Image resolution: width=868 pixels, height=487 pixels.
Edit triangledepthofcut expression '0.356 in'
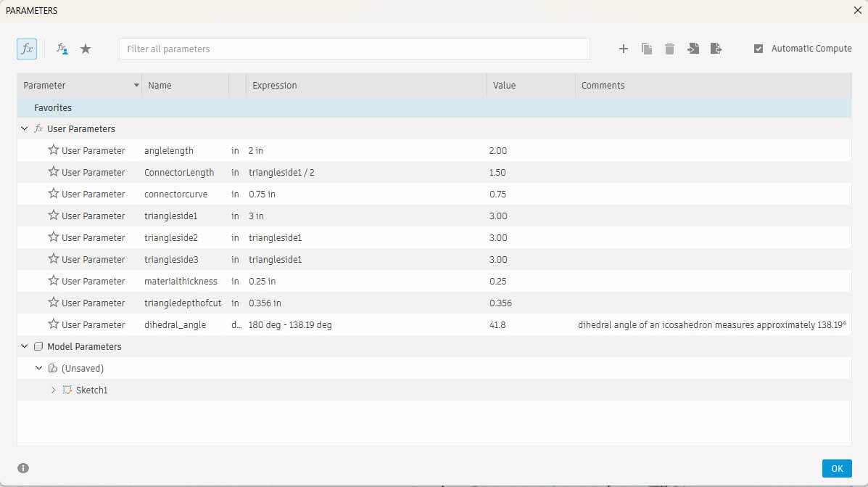[265, 303]
